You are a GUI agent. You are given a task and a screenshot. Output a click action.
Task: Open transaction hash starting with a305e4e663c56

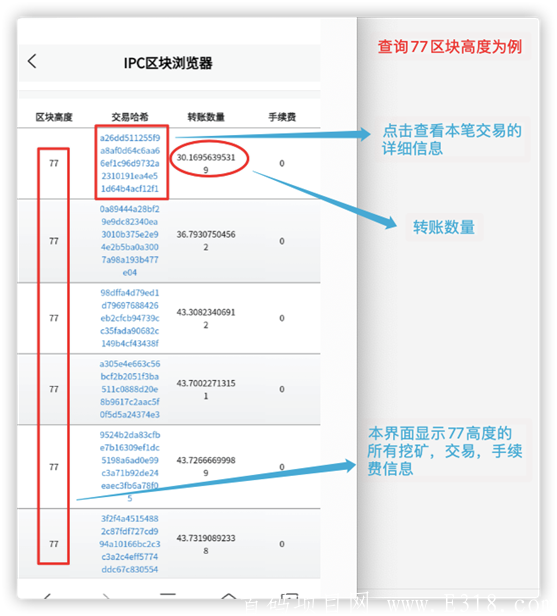[x=130, y=389]
